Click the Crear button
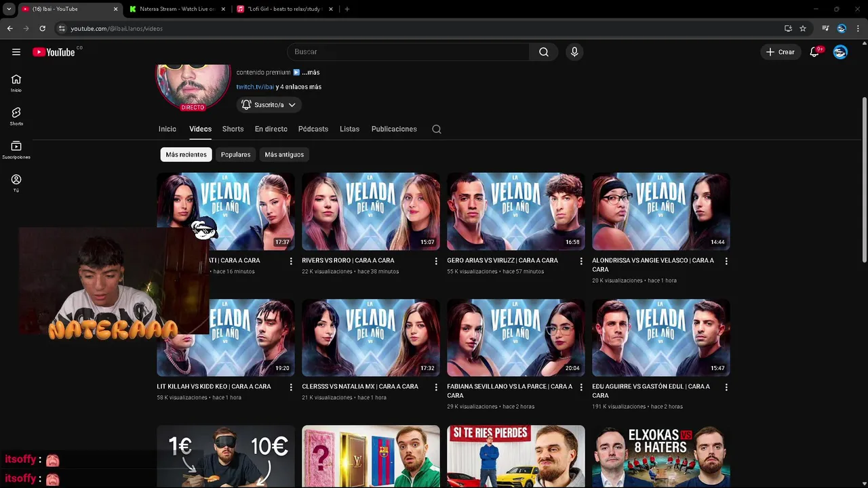The image size is (868, 488). tap(781, 52)
